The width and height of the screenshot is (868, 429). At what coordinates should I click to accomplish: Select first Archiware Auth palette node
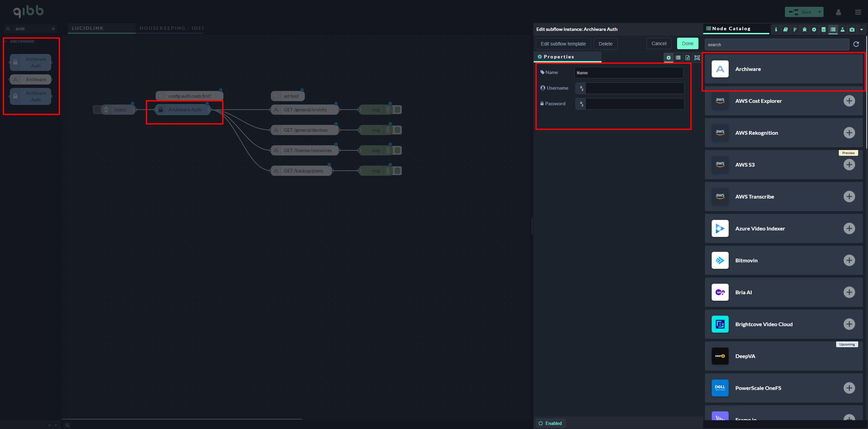[31, 62]
